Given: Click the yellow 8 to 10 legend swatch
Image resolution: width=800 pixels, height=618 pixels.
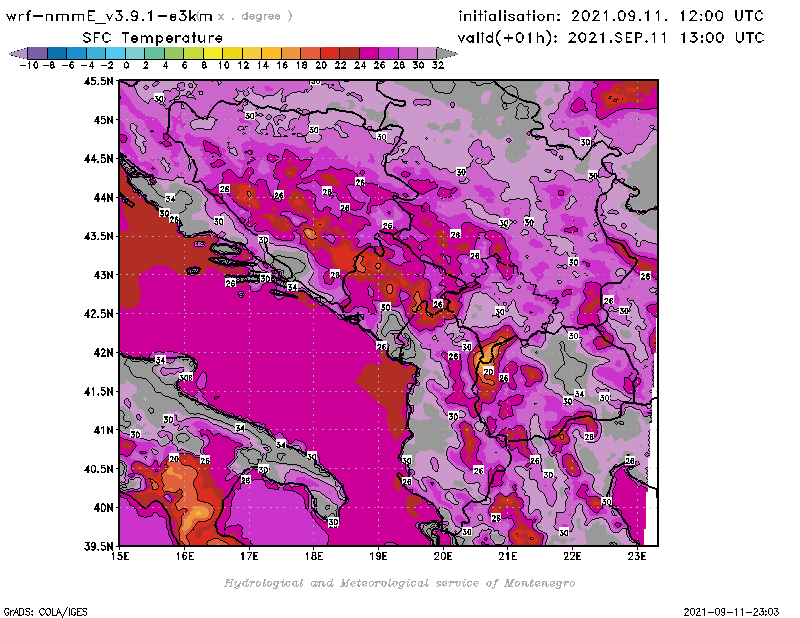Looking at the screenshot, I should [x=213, y=53].
